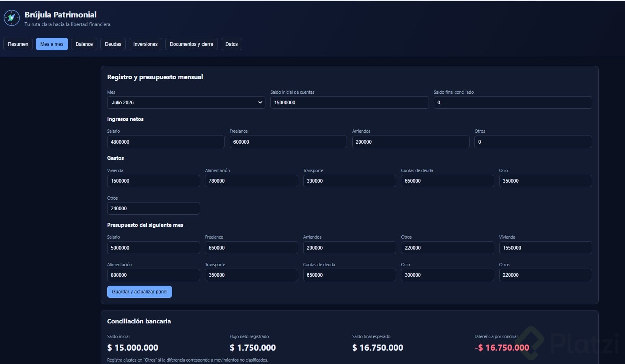Click the note 'Registra ajustes en Otros' text
Image resolution: width=625 pixels, height=364 pixels.
(187, 360)
